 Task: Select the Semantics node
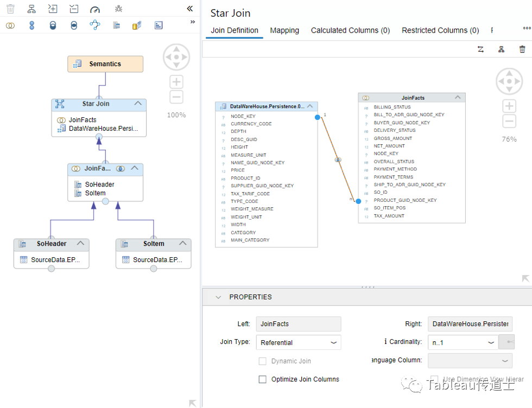105,64
